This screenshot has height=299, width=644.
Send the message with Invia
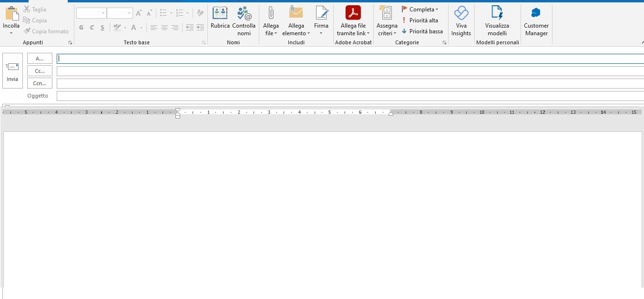pos(12,70)
